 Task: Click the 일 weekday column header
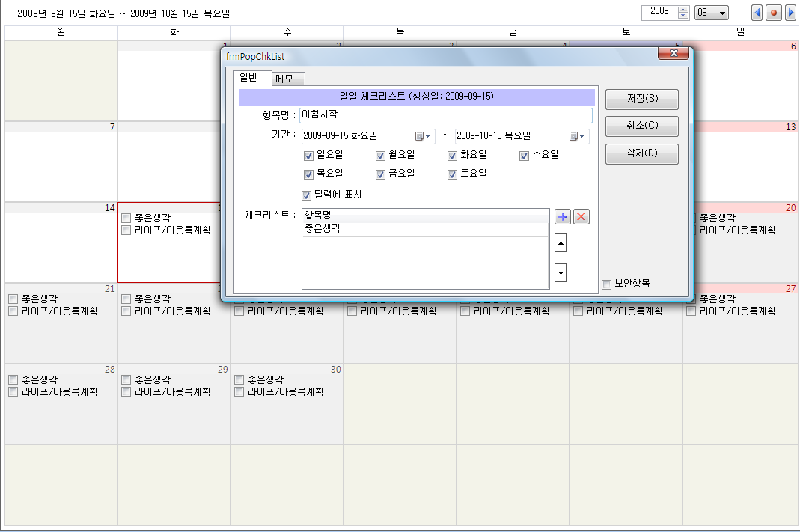pos(740,32)
